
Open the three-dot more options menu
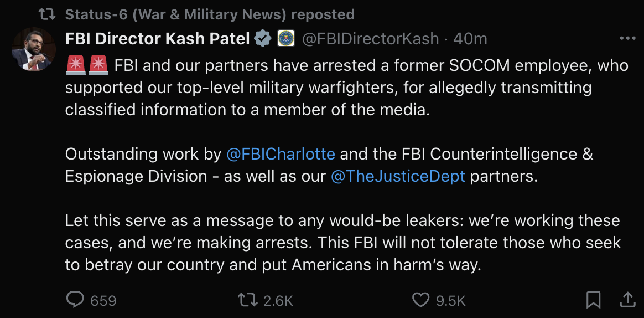tap(627, 39)
